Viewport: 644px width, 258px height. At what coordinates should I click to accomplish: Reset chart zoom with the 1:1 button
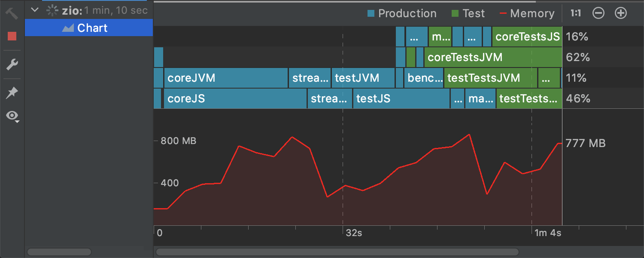coord(576,13)
